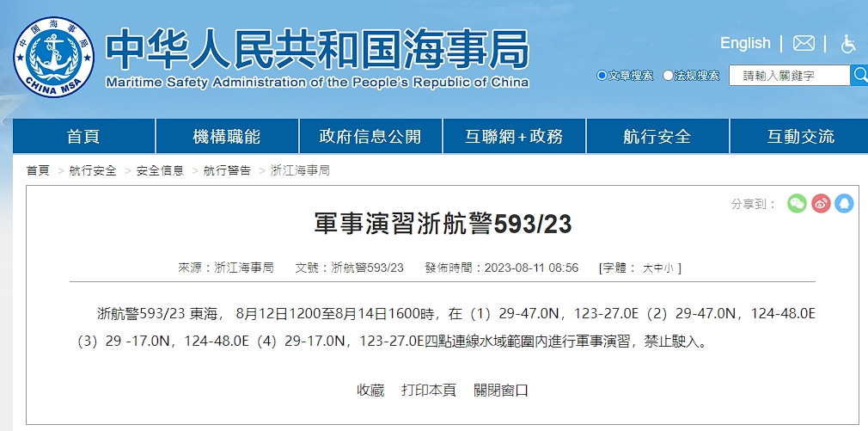
Task: Open the 機構職能 navigation tab
Action: coord(227,136)
